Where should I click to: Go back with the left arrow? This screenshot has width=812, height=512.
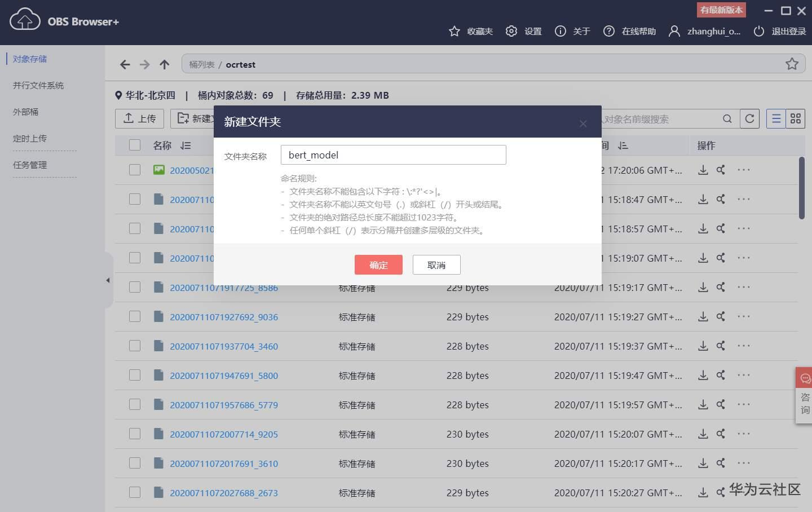pos(125,65)
